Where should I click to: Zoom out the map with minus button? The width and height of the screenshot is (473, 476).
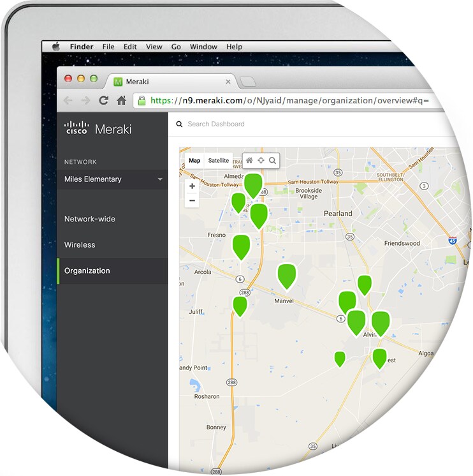(192, 200)
